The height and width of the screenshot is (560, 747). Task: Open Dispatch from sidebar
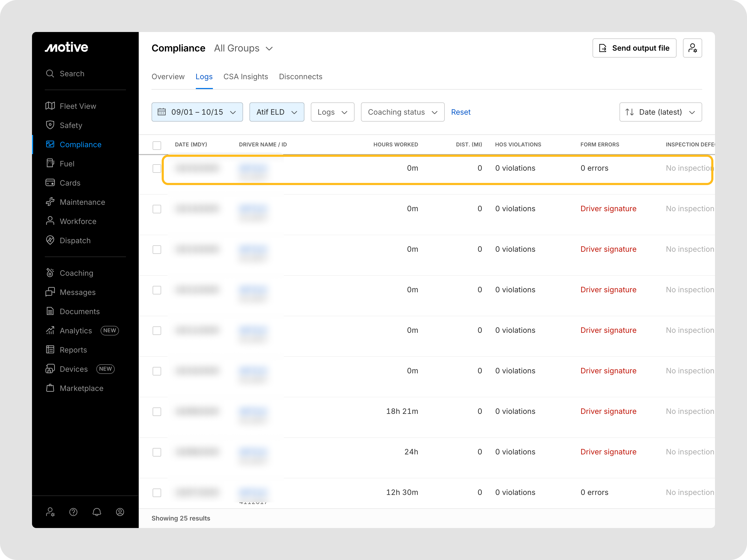pyautogui.click(x=75, y=240)
